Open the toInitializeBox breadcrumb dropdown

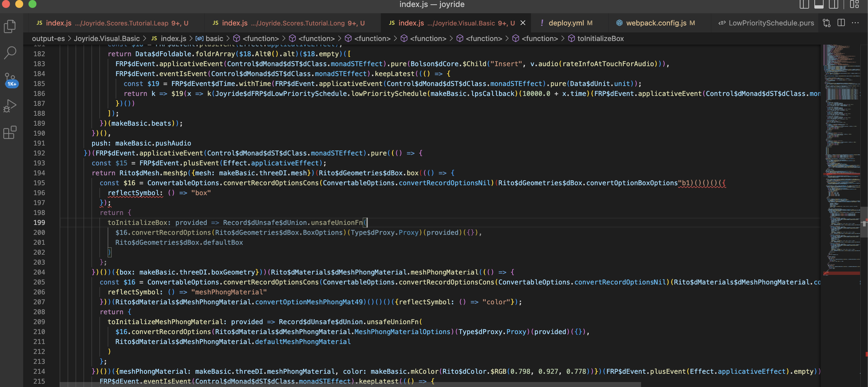[x=601, y=38]
